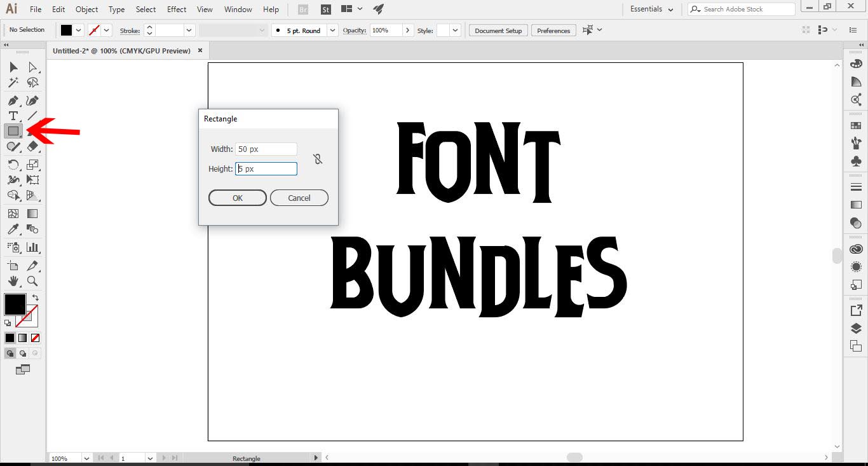Select the Hand tool
This screenshot has height=466, width=868.
click(13, 280)
